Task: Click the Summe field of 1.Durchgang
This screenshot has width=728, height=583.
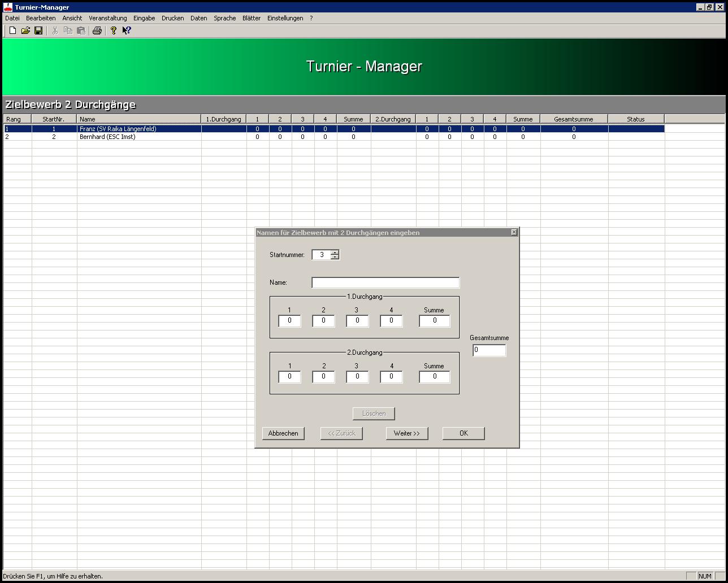Action: click(x=435, y=321)
